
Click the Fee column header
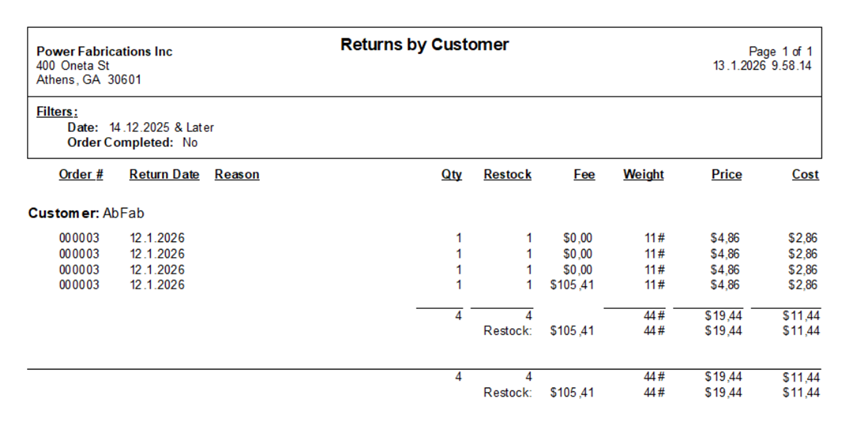point(584,174)
